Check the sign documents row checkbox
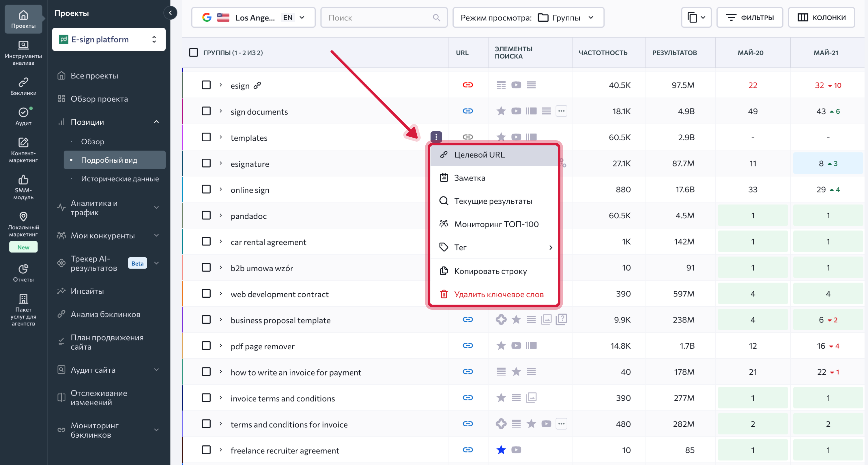868x465 pixels. tap(206, 111)
